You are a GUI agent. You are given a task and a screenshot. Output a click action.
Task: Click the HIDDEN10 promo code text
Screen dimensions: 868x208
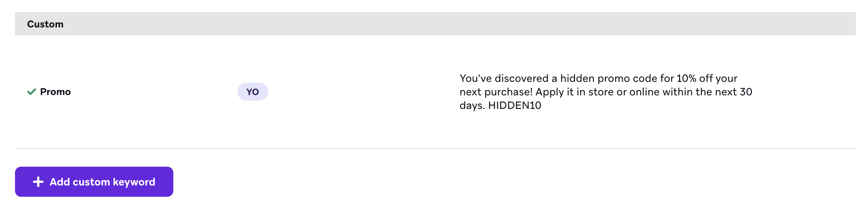[x=514, y=106]
